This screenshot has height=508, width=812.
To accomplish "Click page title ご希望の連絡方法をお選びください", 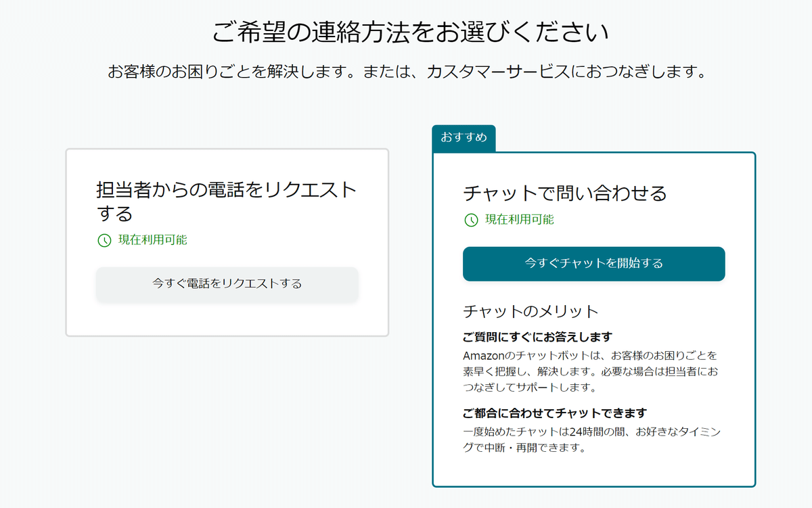I will coord(410,32).
